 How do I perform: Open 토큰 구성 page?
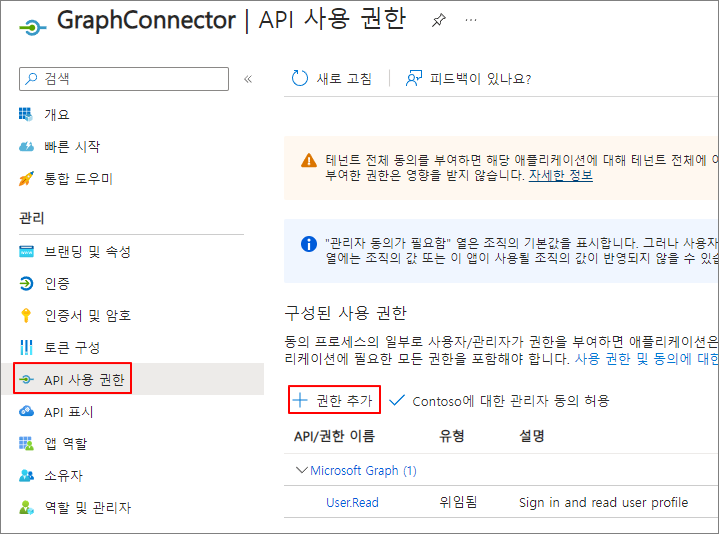point(72,347)
